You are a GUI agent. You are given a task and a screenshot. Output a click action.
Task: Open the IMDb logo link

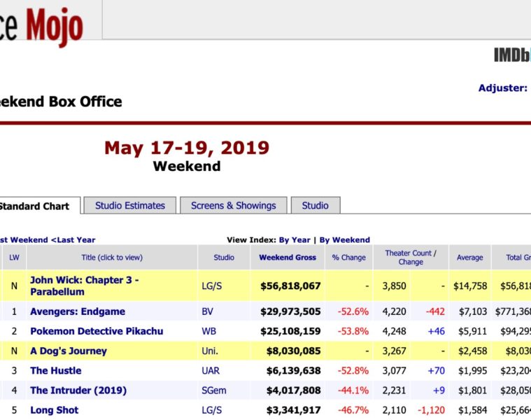click(x=511, y=55)
